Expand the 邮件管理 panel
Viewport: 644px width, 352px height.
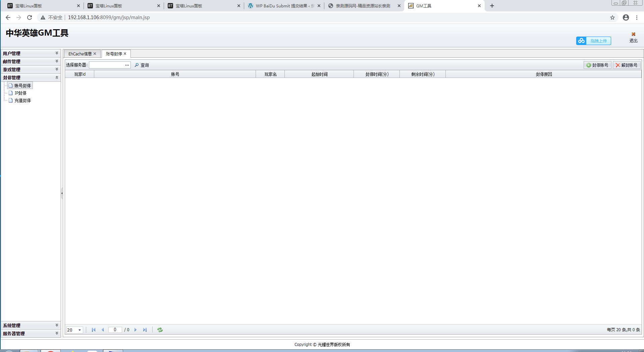(30, 61)
